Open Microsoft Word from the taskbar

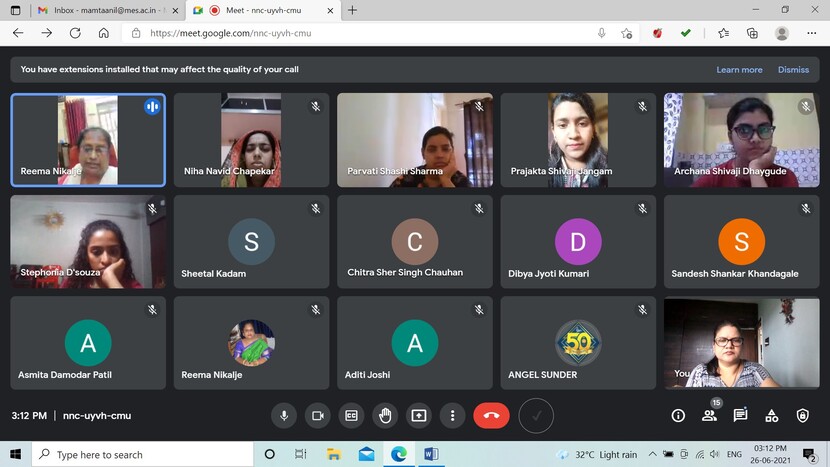431,455
